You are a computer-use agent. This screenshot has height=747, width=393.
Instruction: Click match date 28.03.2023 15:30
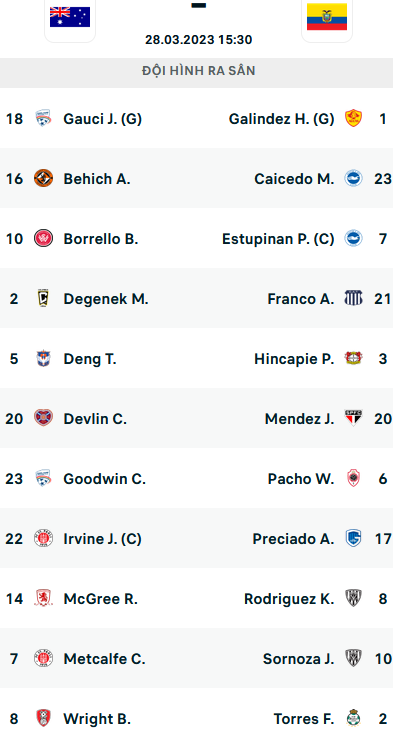(x=199, y=40)
